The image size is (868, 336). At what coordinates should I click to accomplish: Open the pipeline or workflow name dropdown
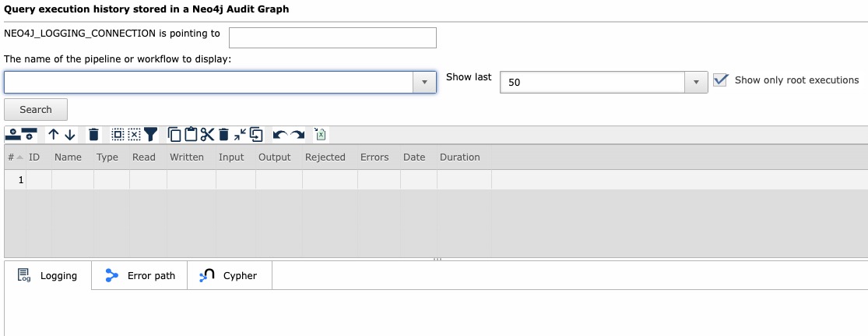tap(424, 82)
